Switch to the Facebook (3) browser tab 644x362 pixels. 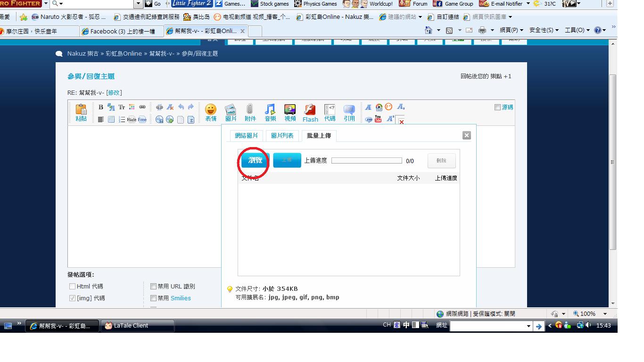pyautogui.click(x=121, y=31)
